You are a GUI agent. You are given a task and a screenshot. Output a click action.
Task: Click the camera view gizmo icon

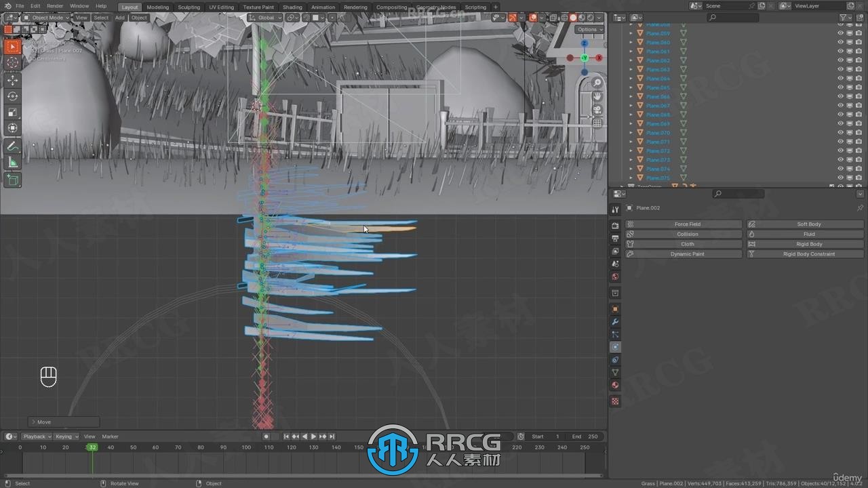click(x=597, y=110)
